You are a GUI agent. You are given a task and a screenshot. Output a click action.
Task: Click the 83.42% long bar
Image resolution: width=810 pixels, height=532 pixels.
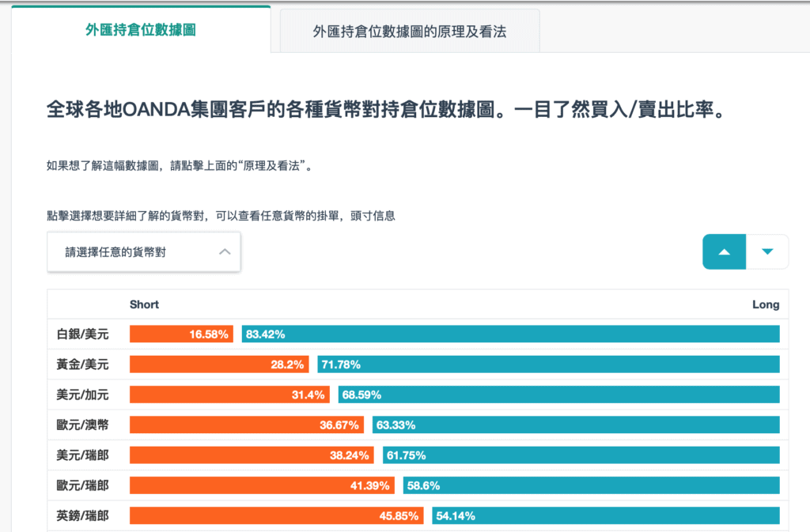[x=510, y=334]
